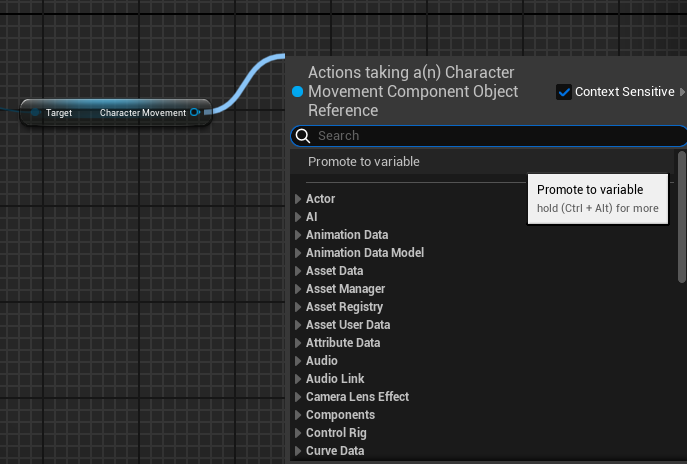Click the Character Movement node label
Image resolution: width=687 pixels, height=464 pixels.
click(143, 113)
